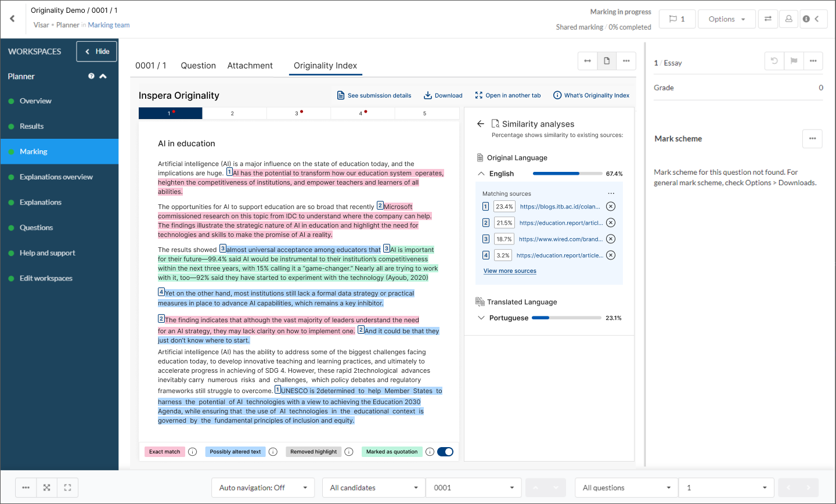
Task: Show info for Possibly altered text
Action: coord(273,452)
